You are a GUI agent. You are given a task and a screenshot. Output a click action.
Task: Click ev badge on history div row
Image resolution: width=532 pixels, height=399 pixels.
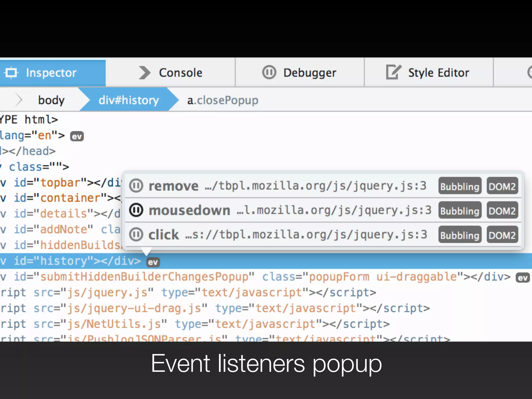[x=153, y=262]
